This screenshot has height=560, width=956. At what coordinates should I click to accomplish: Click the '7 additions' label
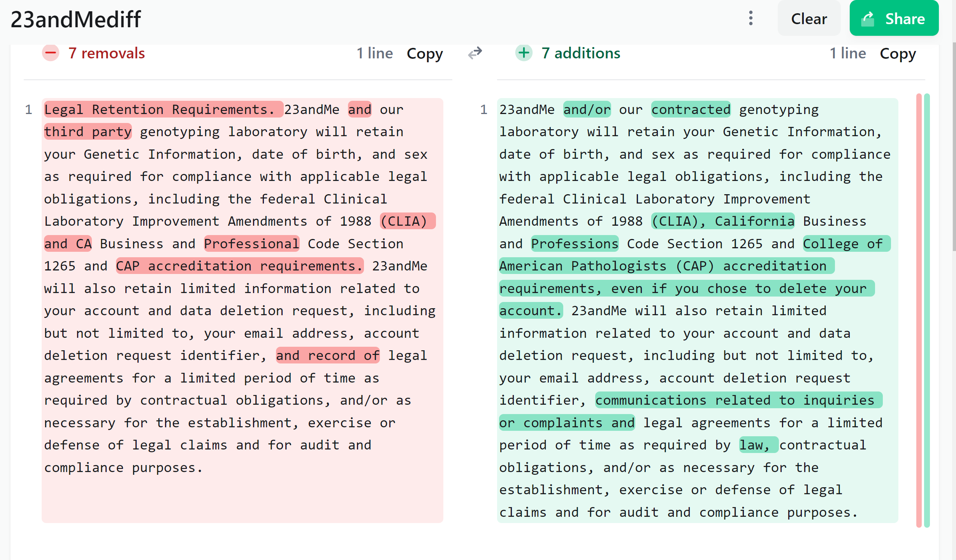pyautogui.click(x=581, y=53)
